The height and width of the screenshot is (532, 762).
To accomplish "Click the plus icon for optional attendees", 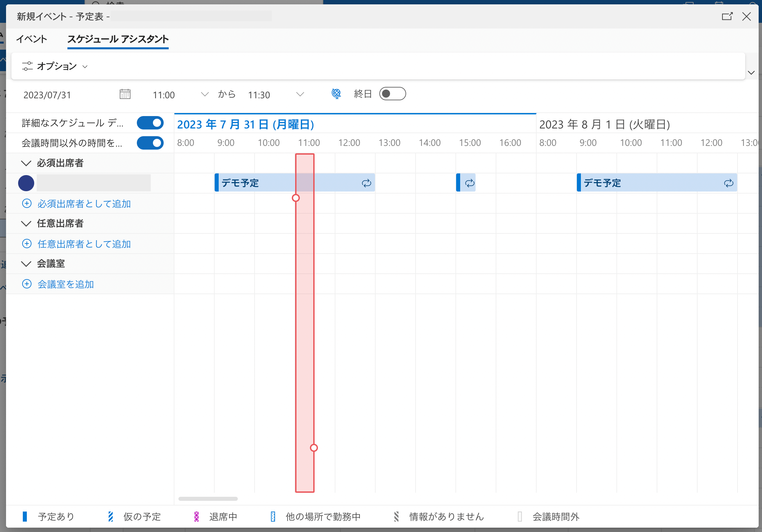I will click(27, 244).
